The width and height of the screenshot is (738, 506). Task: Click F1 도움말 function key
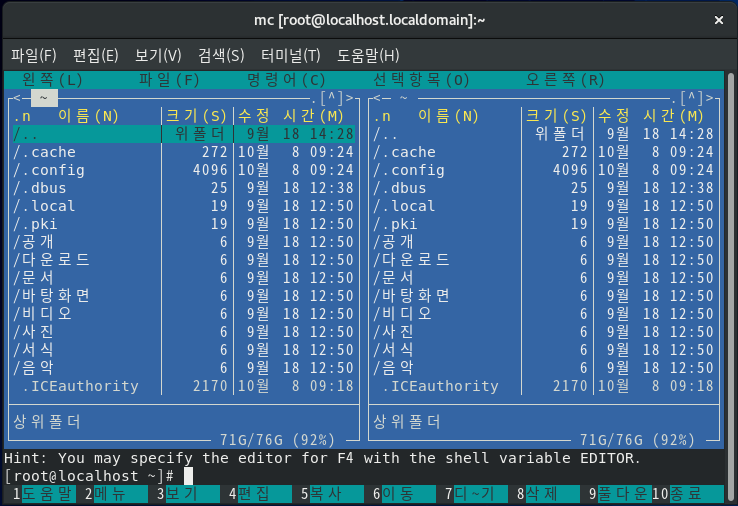click(45, 494)
